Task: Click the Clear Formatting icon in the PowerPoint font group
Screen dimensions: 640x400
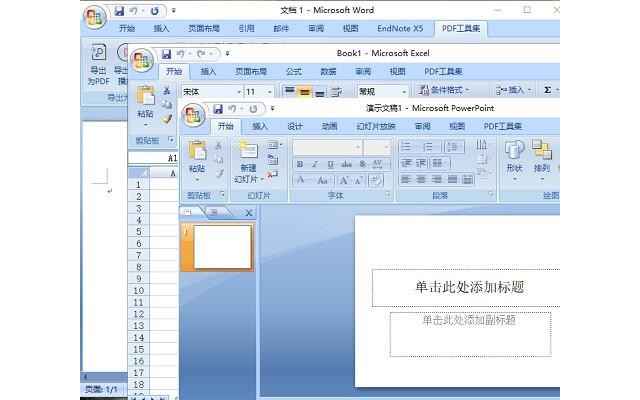Action: point(376,180)
